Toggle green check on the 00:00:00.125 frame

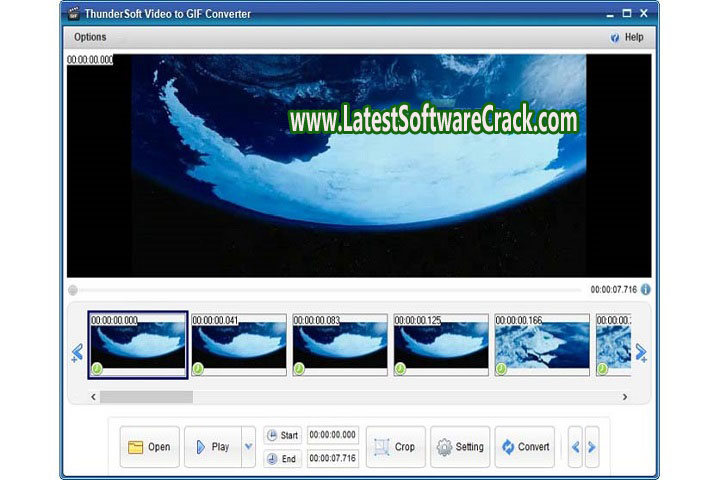click(x=400, y=369)
